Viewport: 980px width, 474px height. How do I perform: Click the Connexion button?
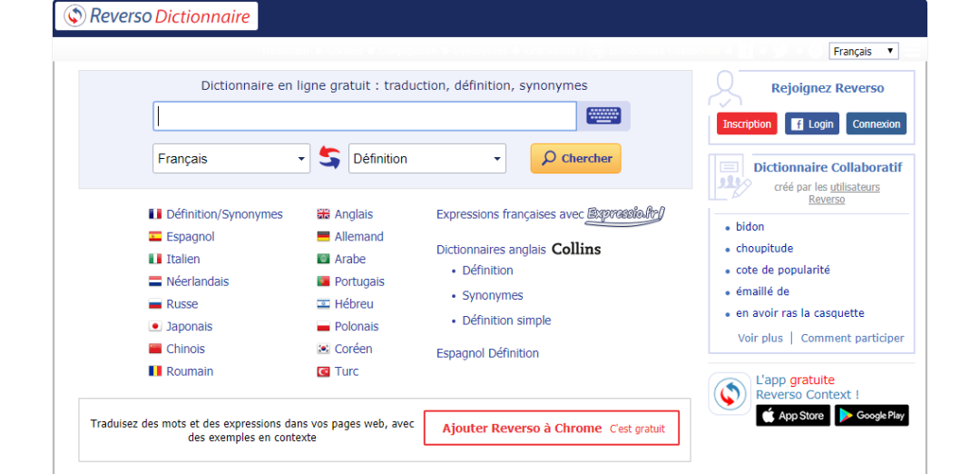click(x=877, y=123)
